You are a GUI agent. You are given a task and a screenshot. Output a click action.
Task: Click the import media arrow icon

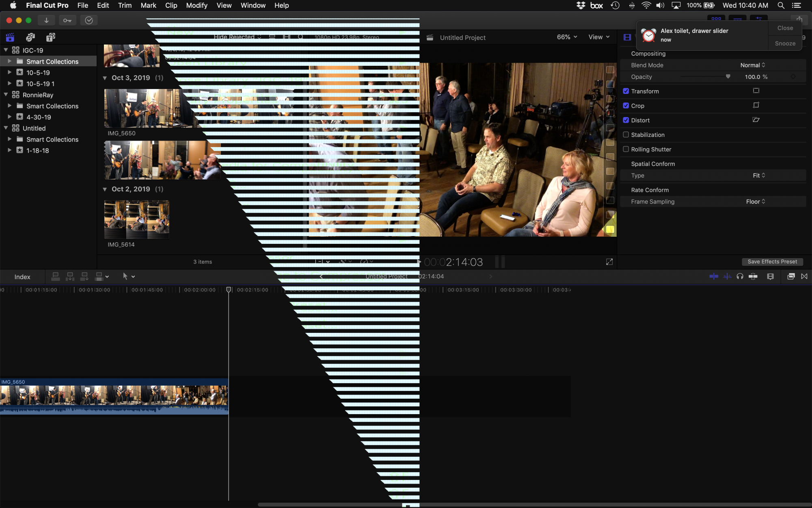(x=46, y=20)
